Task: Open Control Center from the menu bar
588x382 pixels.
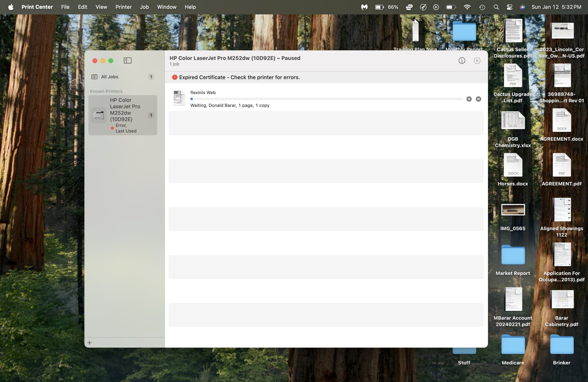Action: (x=510, y=7)
